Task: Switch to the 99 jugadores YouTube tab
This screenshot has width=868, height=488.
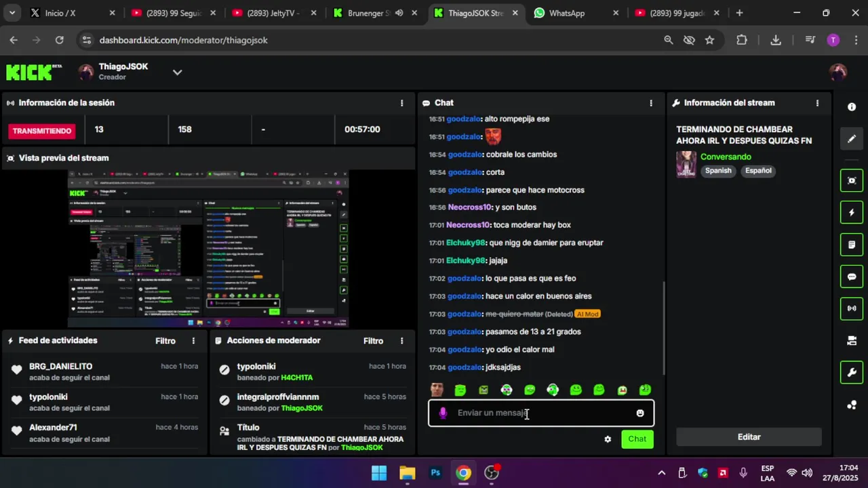Action: tap(675, 13)
